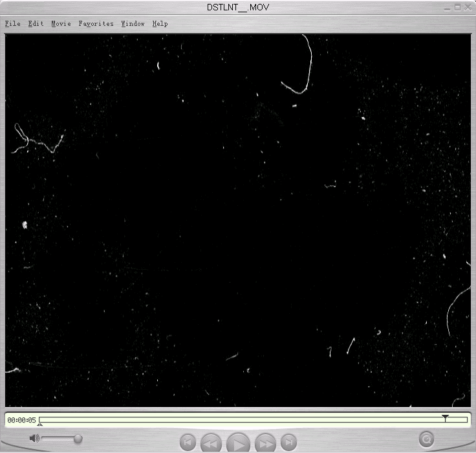Jump to the end of the movie
Image resolution: width=476 pixels, height=453 pixels.
[x=288, y=443]
